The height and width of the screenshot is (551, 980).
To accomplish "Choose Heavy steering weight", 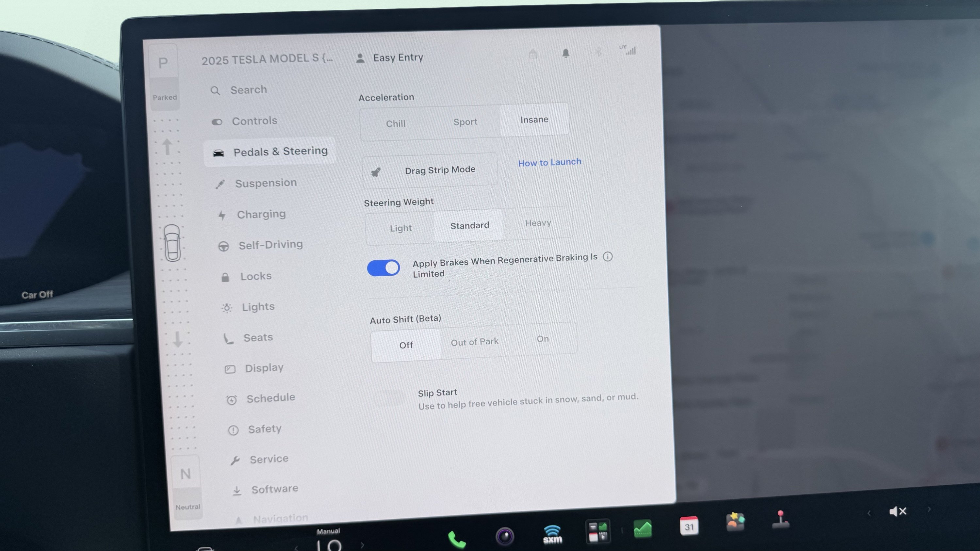I will coord(538,223).
